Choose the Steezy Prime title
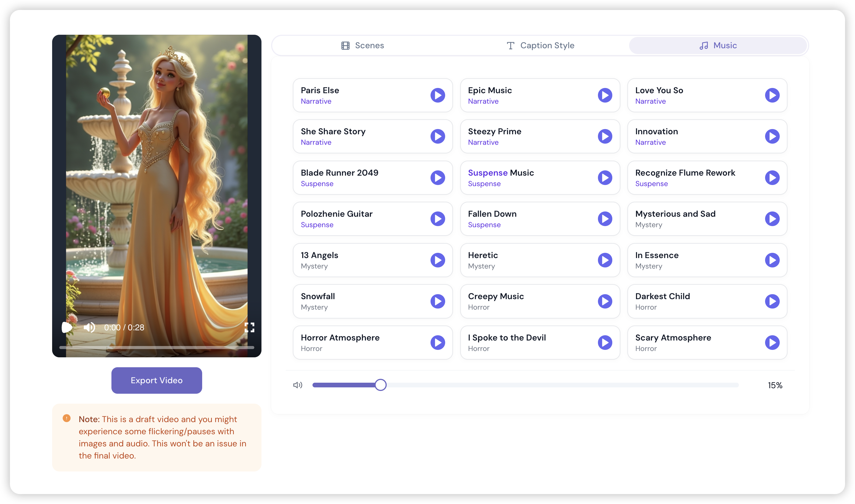The image size is (855, 504). (495, 132)
